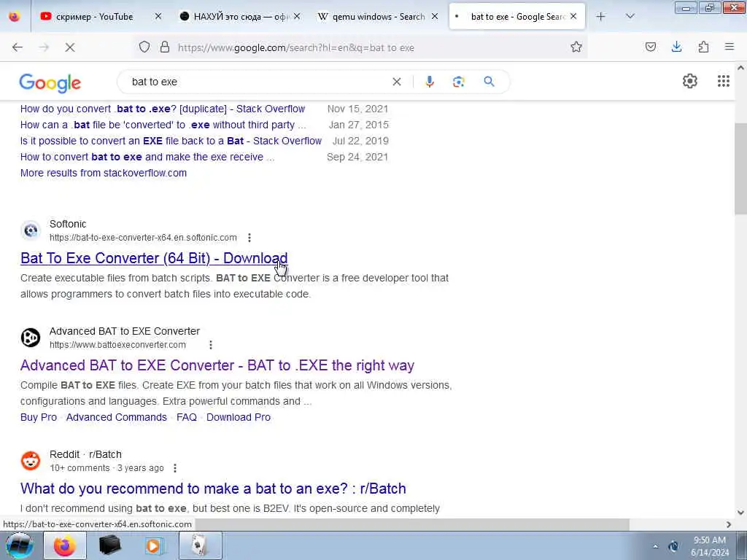Screen dimensions: 747x560
Task: Click the horizontal scrollbar right arrow
Action: click(729, 524)
